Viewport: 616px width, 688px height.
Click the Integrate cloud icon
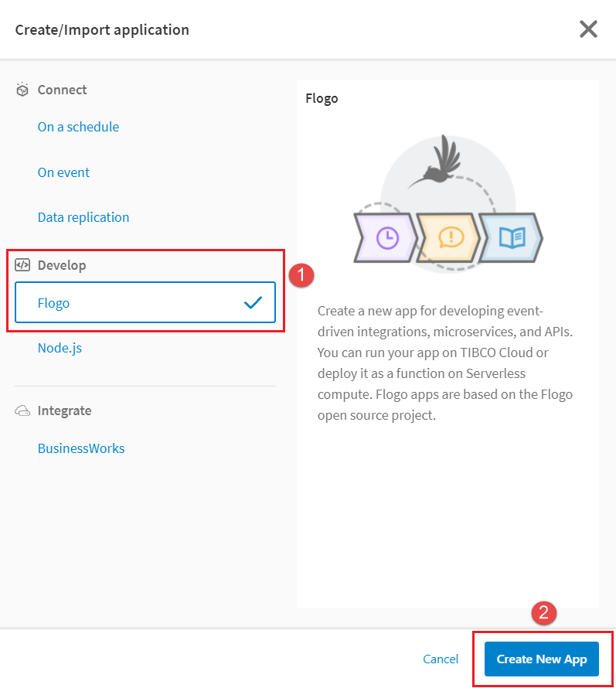pos(22,410)
